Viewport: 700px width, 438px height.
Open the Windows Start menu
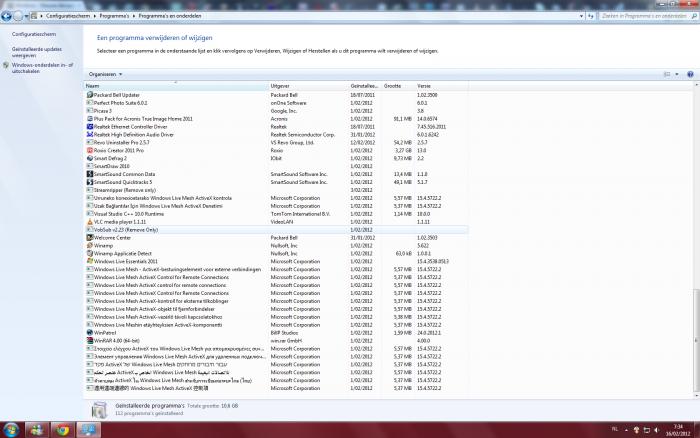pos(11,429)
